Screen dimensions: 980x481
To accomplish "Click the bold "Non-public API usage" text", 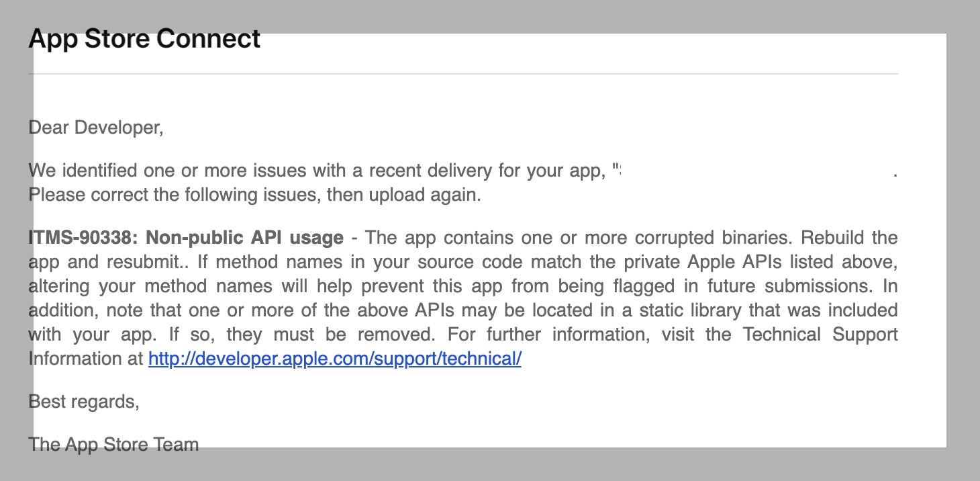I will tap(245, 238).
